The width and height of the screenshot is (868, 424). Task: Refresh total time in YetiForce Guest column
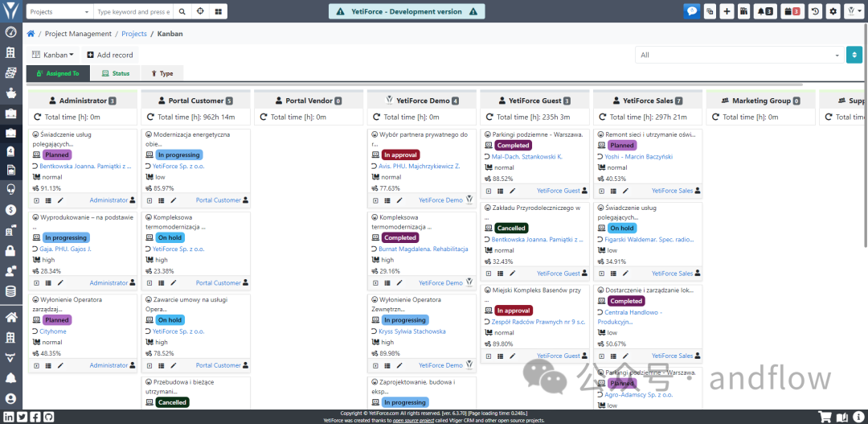pyautogui.click(x=489, y=117)
